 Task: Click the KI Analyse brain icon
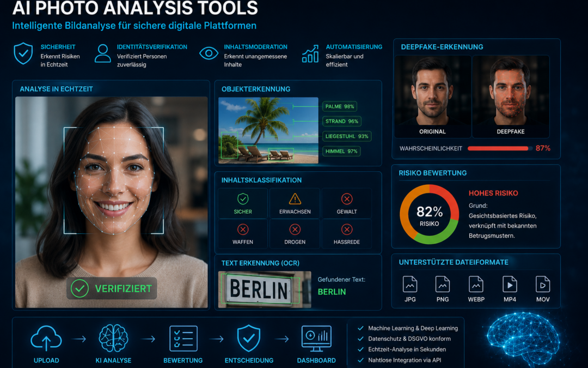pyautogui.click(x=113, y=339)
